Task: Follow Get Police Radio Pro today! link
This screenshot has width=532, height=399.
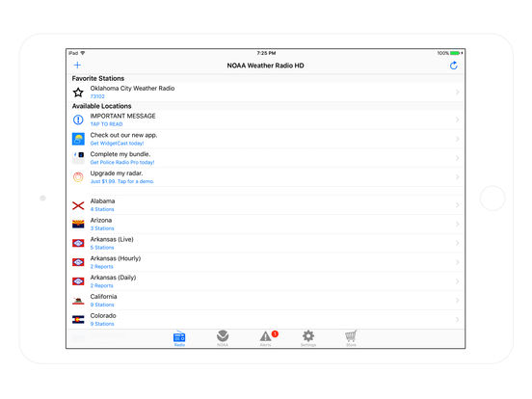Action: 122,162
